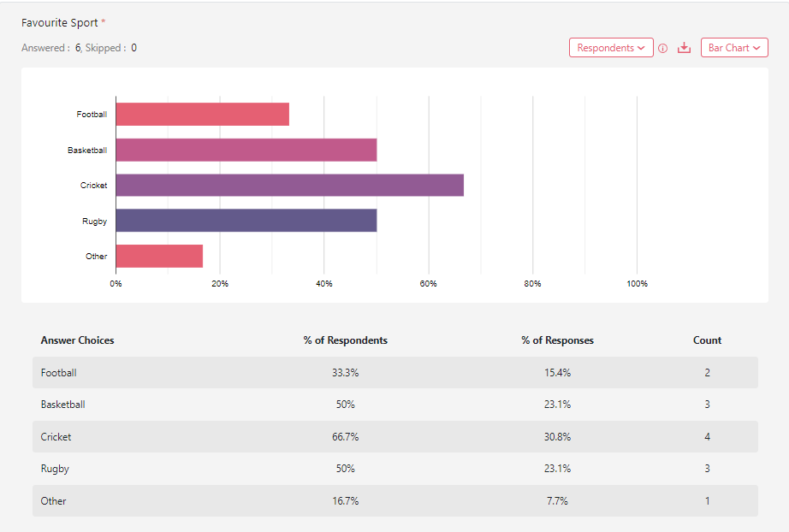Select the Cricket row in the answer table
The height and width of the screenshot is (532, 789).
[56, 437]
